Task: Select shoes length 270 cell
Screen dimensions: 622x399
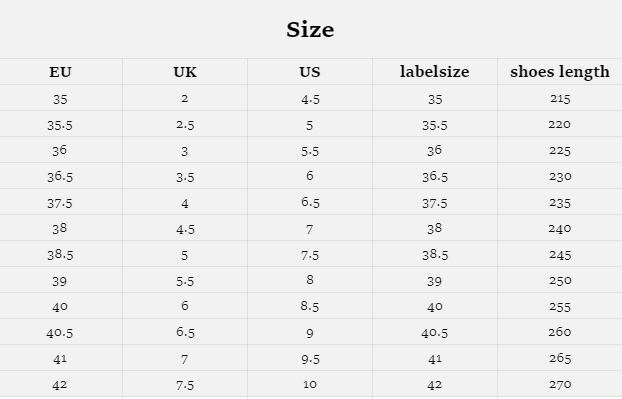Action: coord(560,384)
